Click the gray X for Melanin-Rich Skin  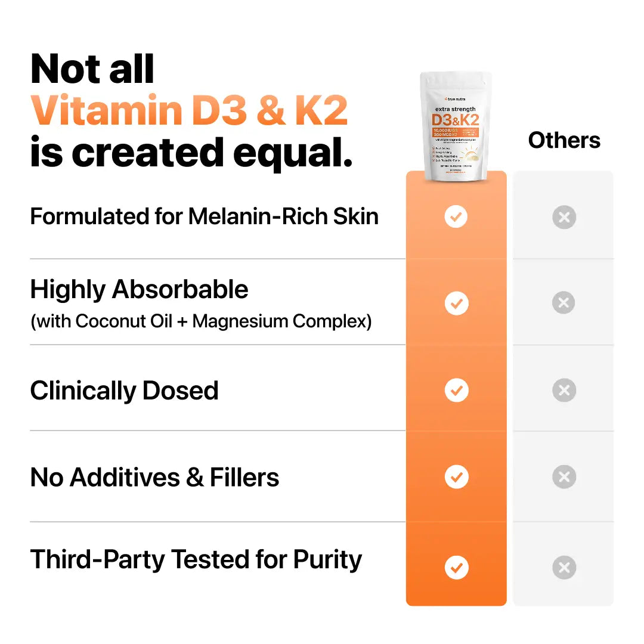pyautogui.click(x=563, y=217)
